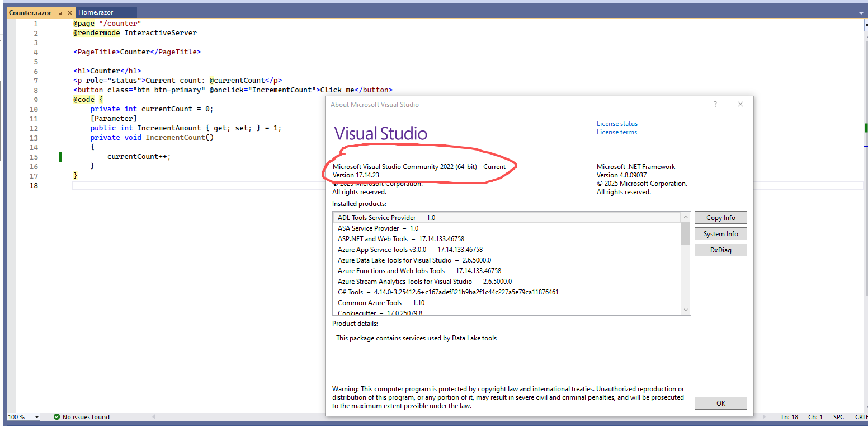Open the License terms link
The image size is (868, 426).
pos(617,132)
